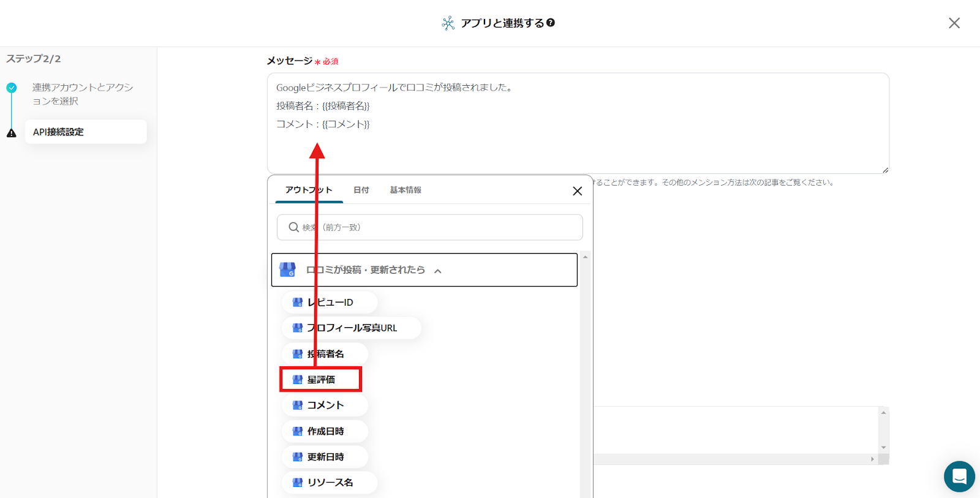The image size is (980, 498).
Task: Close the output picker popup
Action: 577,191
